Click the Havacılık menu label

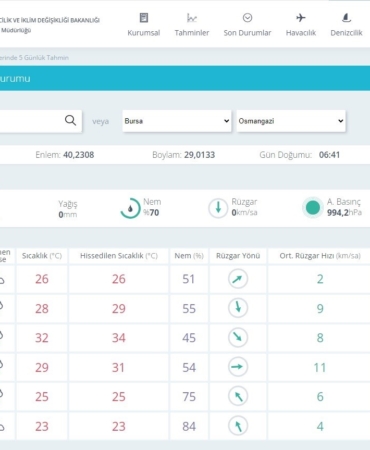pyautogui.click(x=301, y=33)
